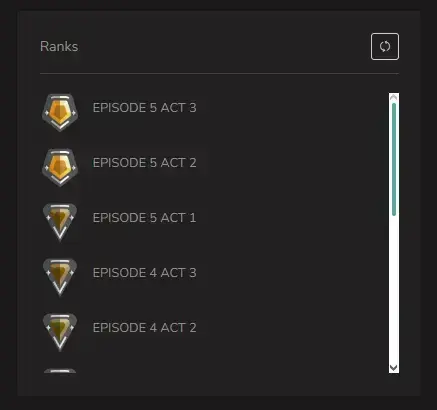Image resolution: width=437 pixels, height=410 pixels.
Task: Click the scrollbar up arrow
Action: tap(394, 97)
